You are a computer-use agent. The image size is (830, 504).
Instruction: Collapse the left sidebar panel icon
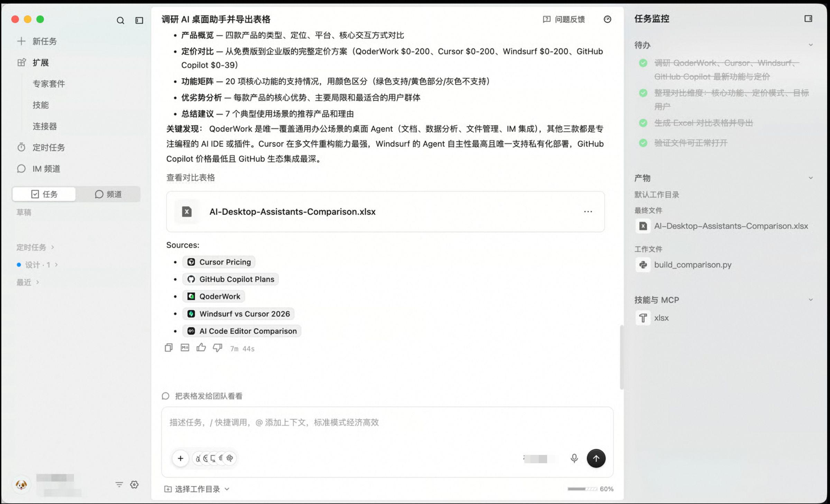(139, 20)
